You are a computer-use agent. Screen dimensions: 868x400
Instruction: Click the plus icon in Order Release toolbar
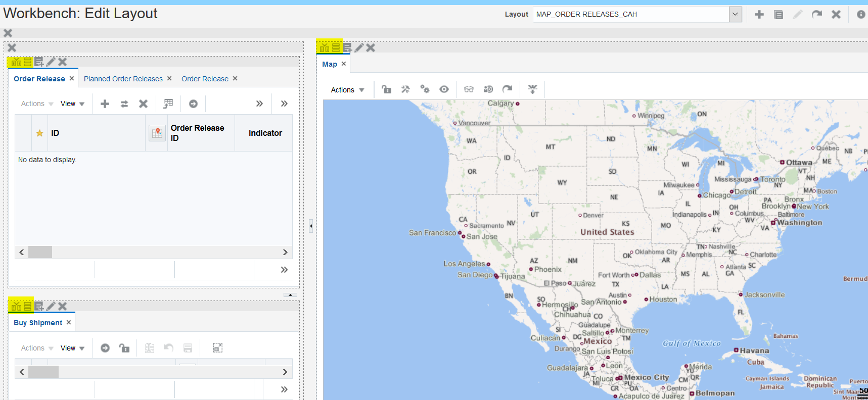pos(105,104)
